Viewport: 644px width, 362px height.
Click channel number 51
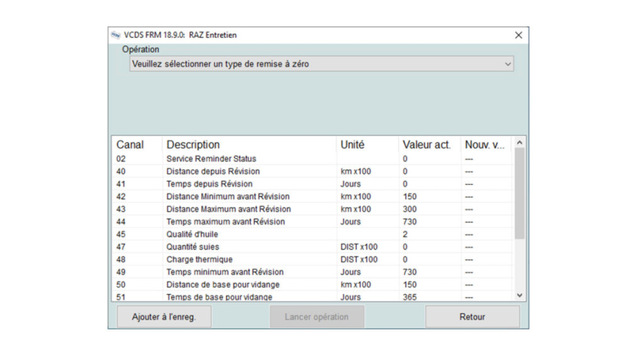coord(121,297)
